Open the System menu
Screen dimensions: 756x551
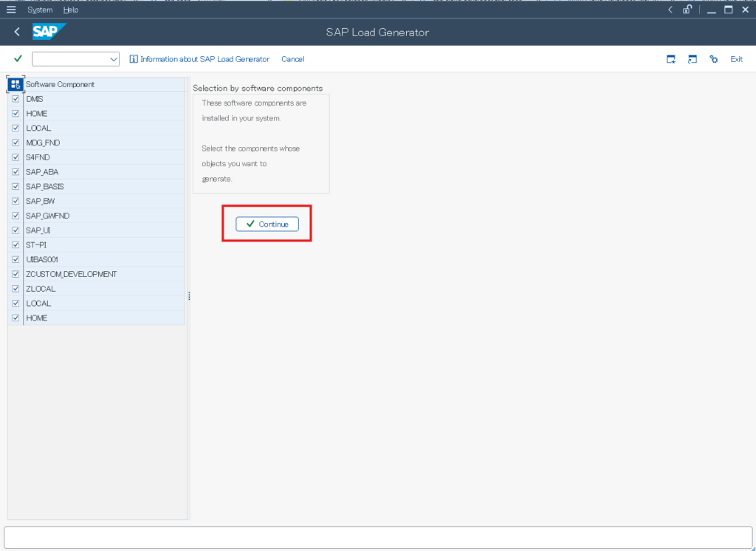[x=40, y=10]
